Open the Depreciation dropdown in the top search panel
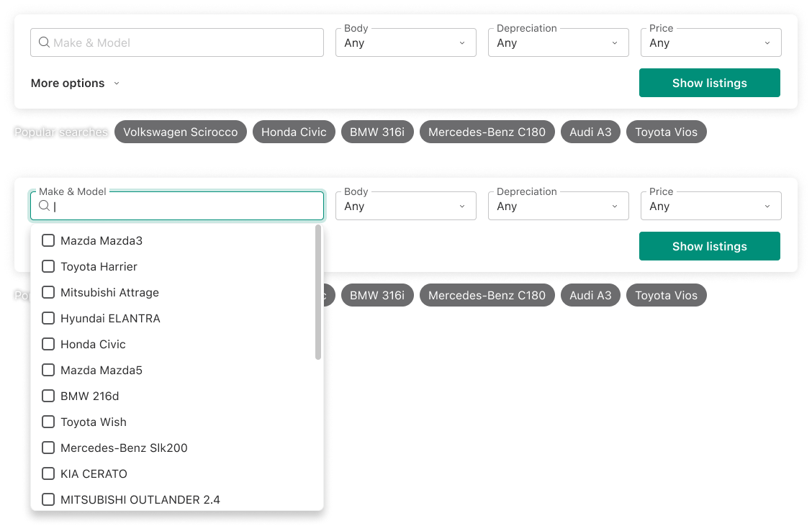Image resolution: width=812 pixels, height=526 pixels. pos(559,42)
